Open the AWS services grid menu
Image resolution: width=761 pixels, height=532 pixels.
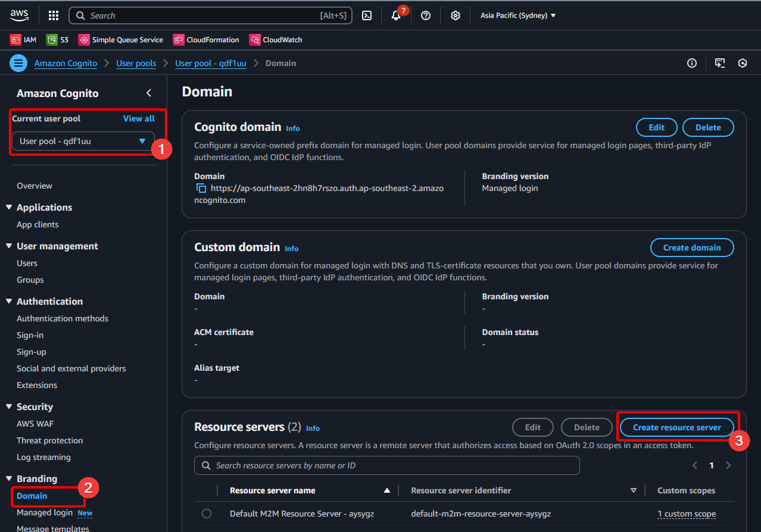coord(54,15)
